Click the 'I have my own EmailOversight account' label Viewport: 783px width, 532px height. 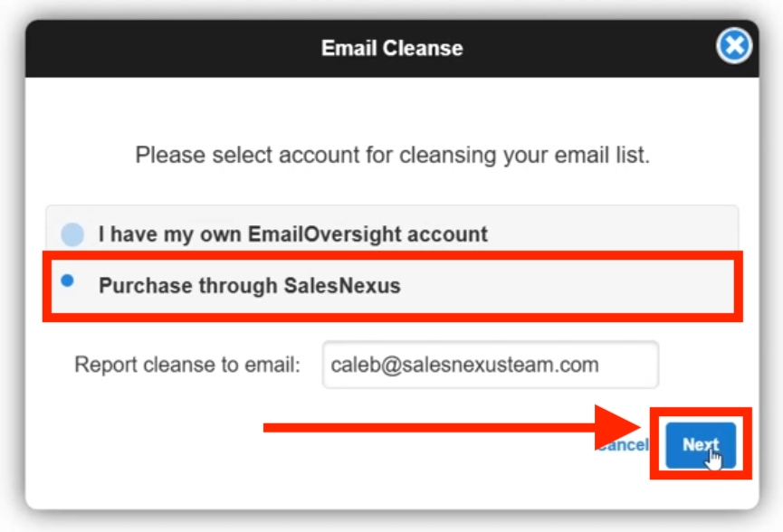[x=293, y=234]
